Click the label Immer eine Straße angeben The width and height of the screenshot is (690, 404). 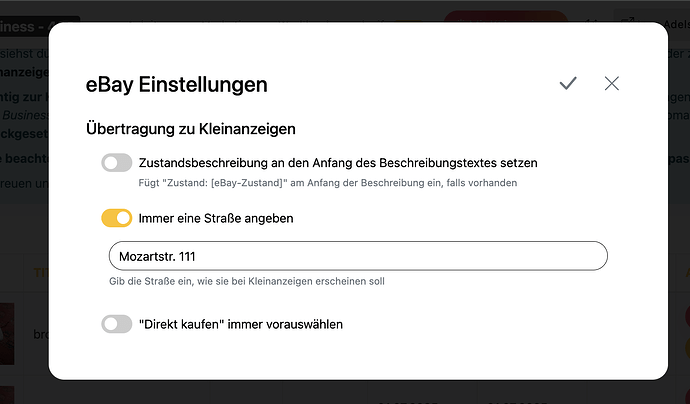216,219
